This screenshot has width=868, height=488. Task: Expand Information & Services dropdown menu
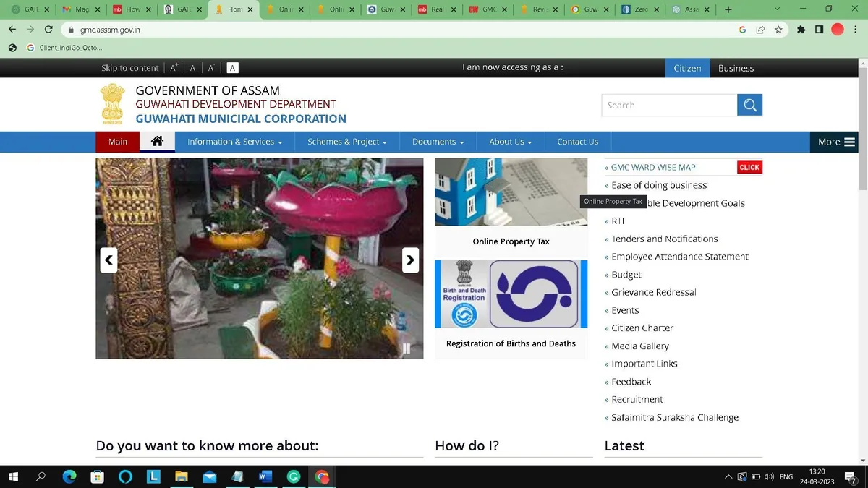234,142
